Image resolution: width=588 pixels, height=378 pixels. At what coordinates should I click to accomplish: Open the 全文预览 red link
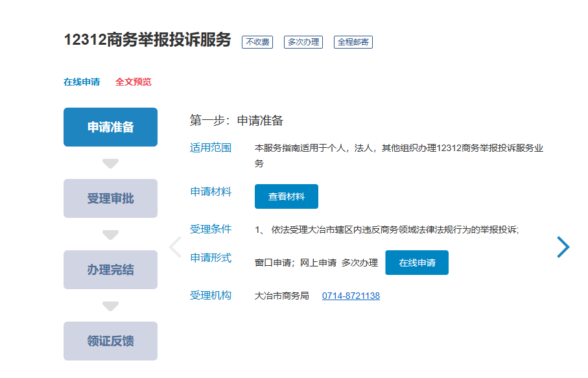click(134, 82)
